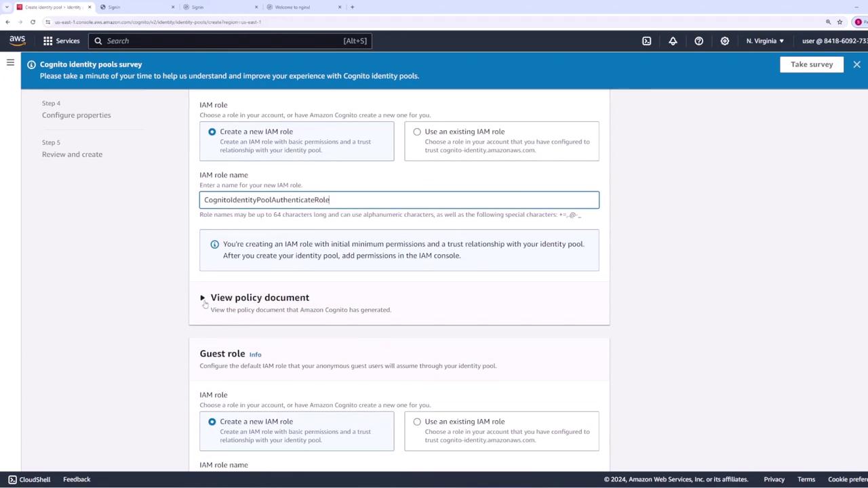868x488 pixels.
Task: Click the info icon in the survey banner
Action: click(31, 64)
